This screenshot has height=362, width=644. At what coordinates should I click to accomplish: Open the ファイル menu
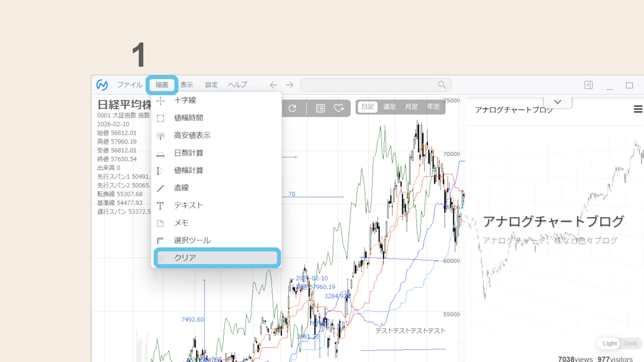[130, 85]
